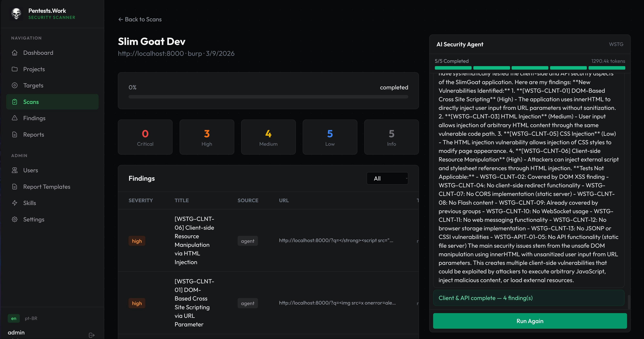Viewport: 644px width, 339px height.
Task: Click the logout icon beside admin
Action: click(x=91, y=335)
